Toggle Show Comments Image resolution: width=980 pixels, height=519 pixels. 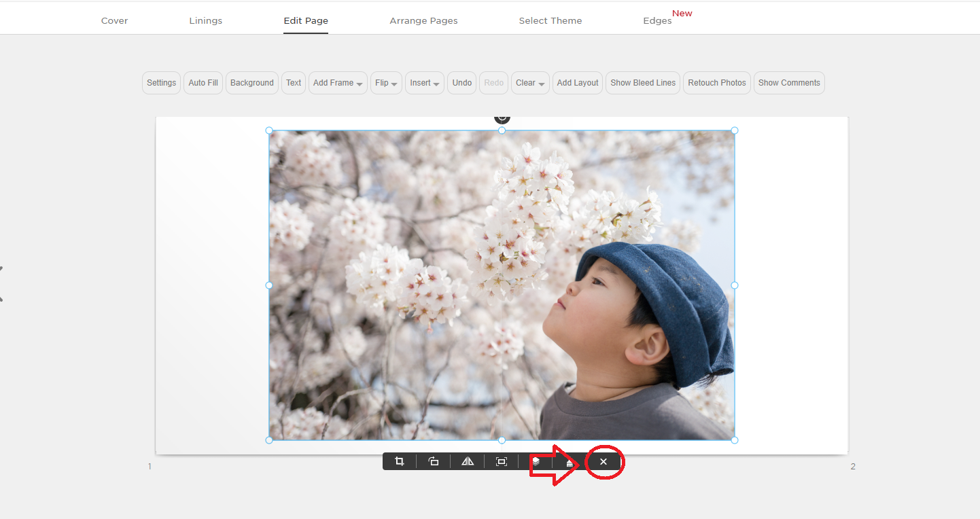point(789,83)
